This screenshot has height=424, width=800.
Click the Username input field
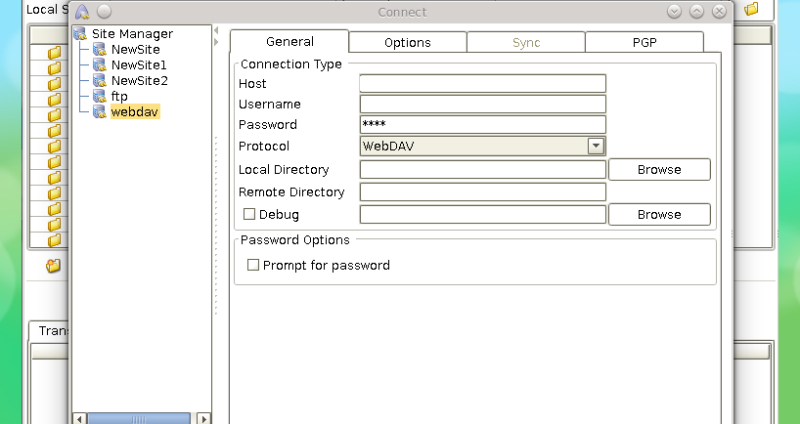482,105
